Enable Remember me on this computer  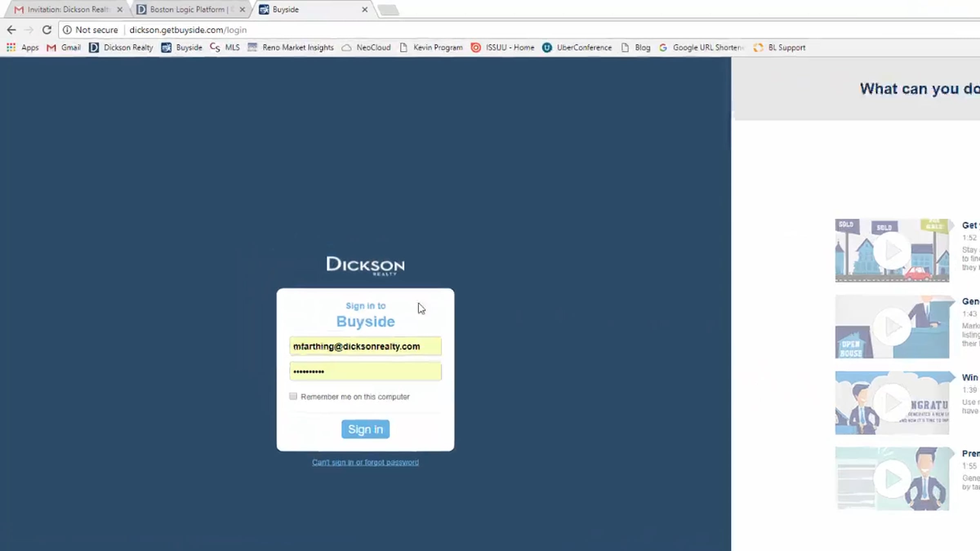(x=293, y=396)
